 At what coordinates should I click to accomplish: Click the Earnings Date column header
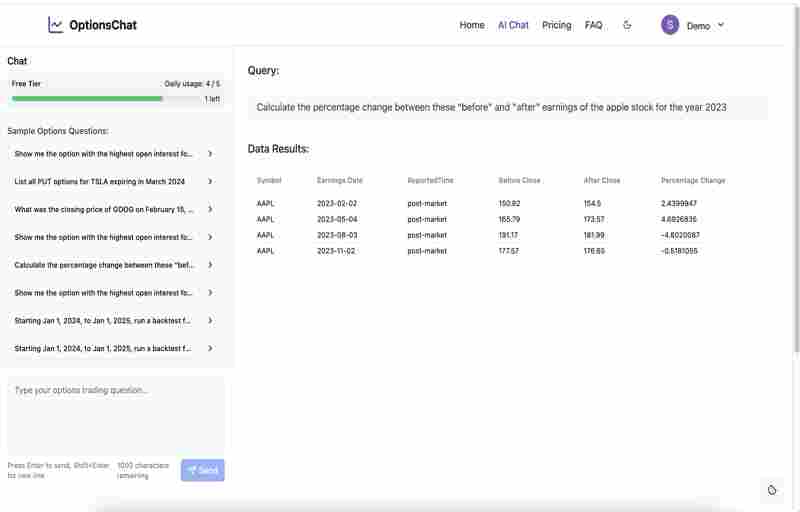tap(339, 180)
